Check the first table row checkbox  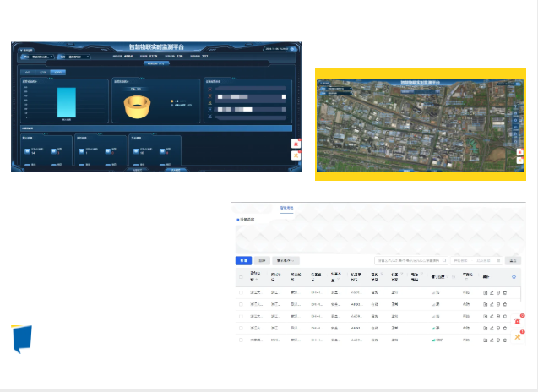pos(241,292)
